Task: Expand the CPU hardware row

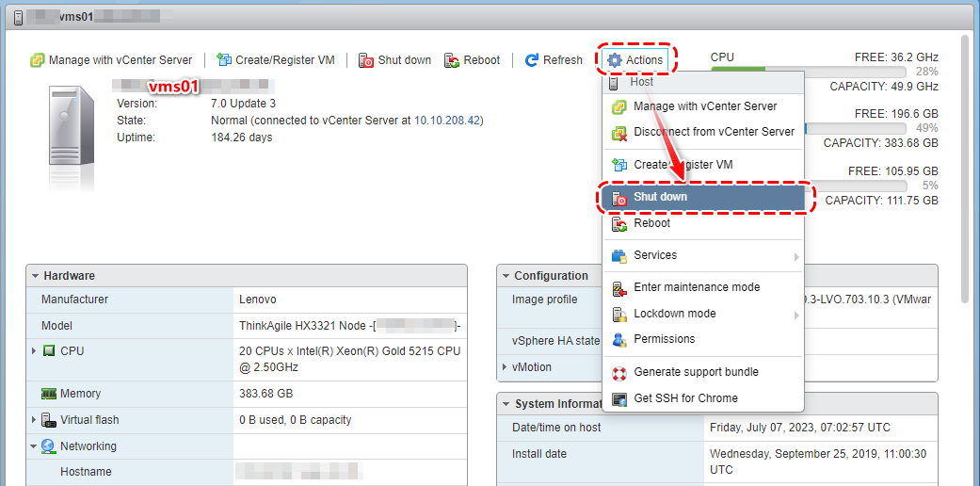Action: point(35,351)
